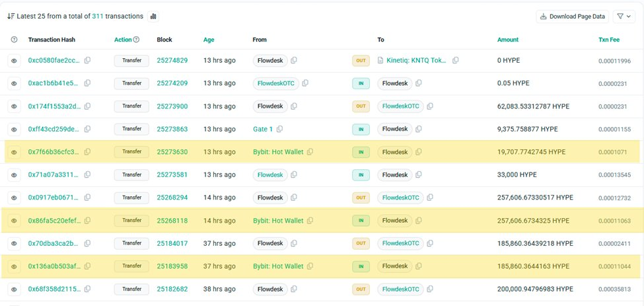Copy the Gate 1 sender address
The image size is (644, 306).
[279, 129]
